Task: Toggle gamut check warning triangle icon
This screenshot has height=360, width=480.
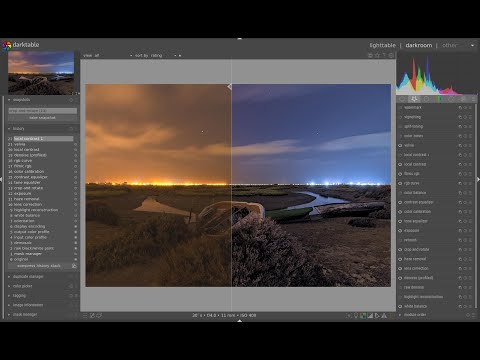Action: point(384,315)
